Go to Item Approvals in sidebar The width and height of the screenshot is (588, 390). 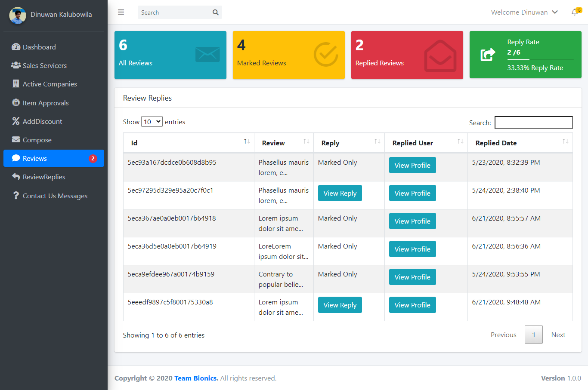(x=46, y=103)
